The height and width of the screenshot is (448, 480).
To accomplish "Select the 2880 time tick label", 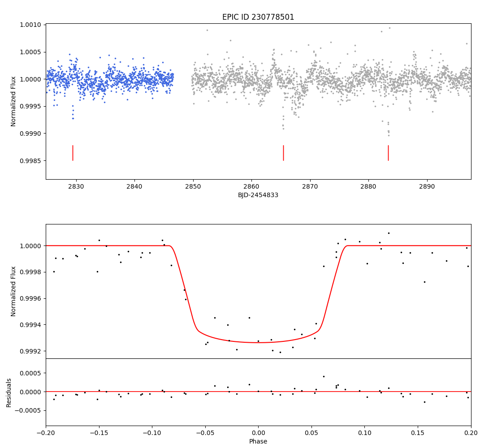I will coord(368,187).
